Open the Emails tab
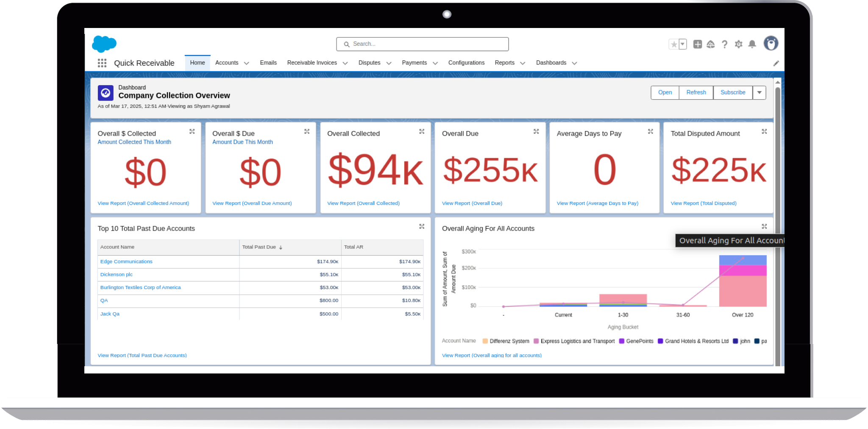This screenshot has width=868, height=429. pos(268,63)
